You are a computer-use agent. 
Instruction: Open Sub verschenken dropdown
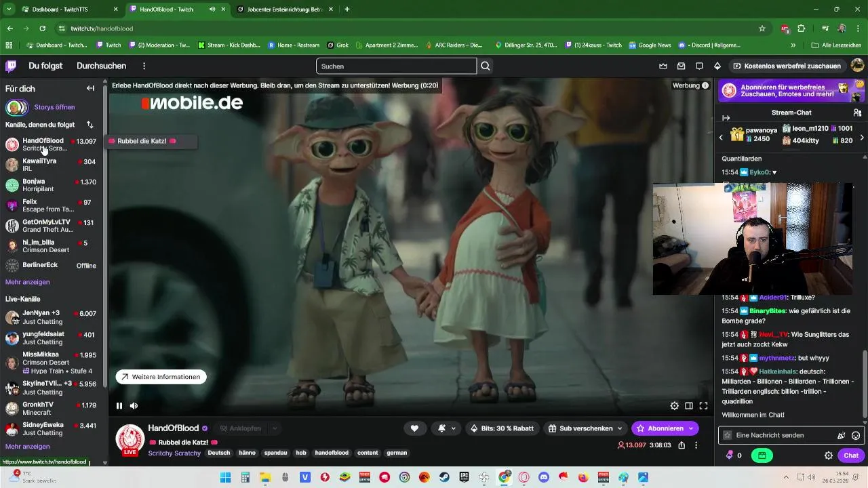pos(585,428)
